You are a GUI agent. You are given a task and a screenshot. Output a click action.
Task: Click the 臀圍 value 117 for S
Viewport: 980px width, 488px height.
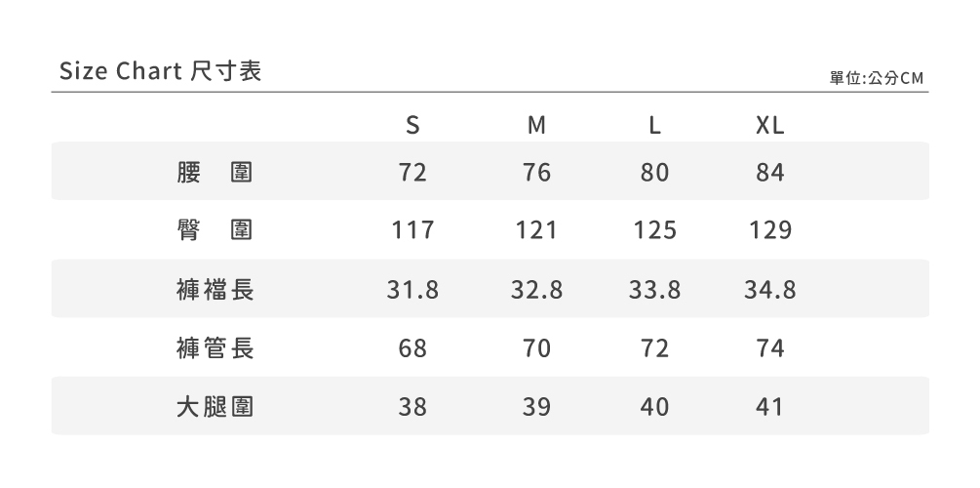click(x=412, y=230)
